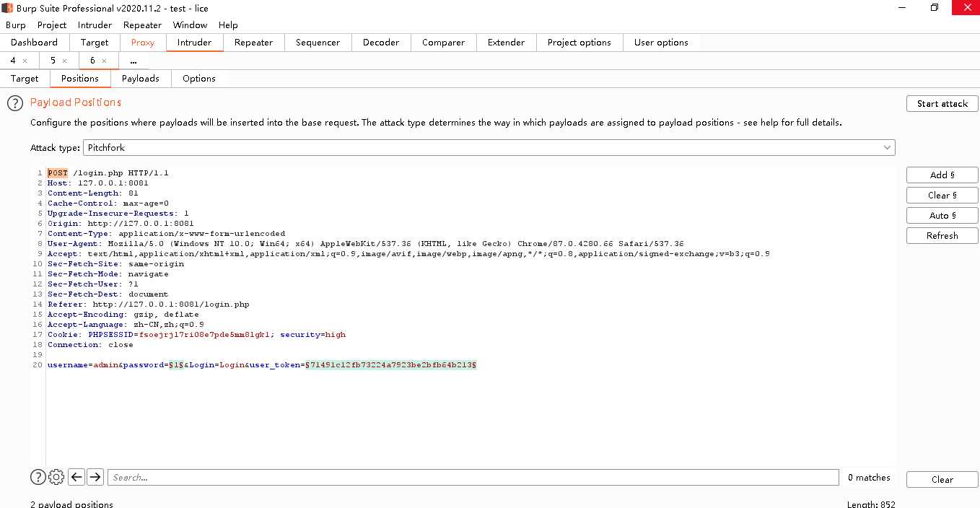Open the User options tab

point(661,43)
